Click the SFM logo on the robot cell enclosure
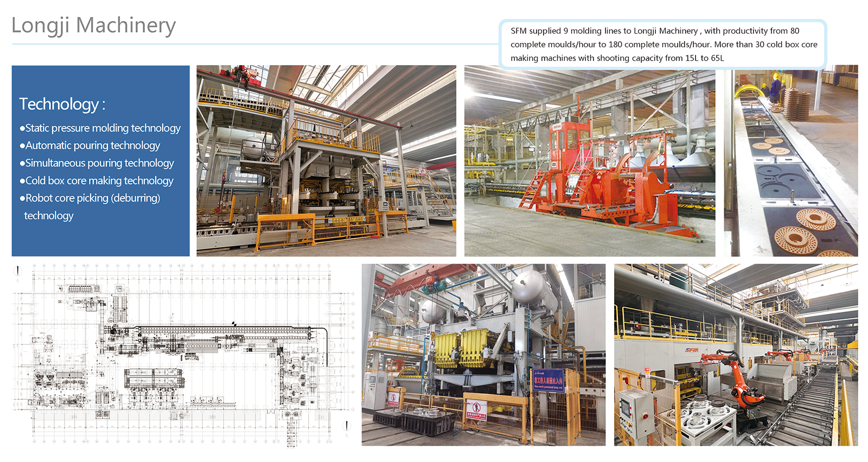The width and height of the screenshot is (868, 462). pyautogui.click(x=692, y=350)
